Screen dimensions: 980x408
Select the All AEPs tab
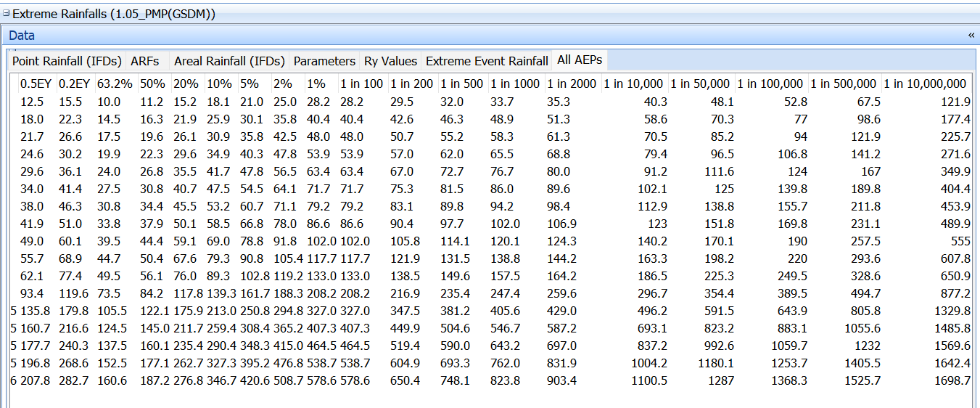click(x=579, y=60)
